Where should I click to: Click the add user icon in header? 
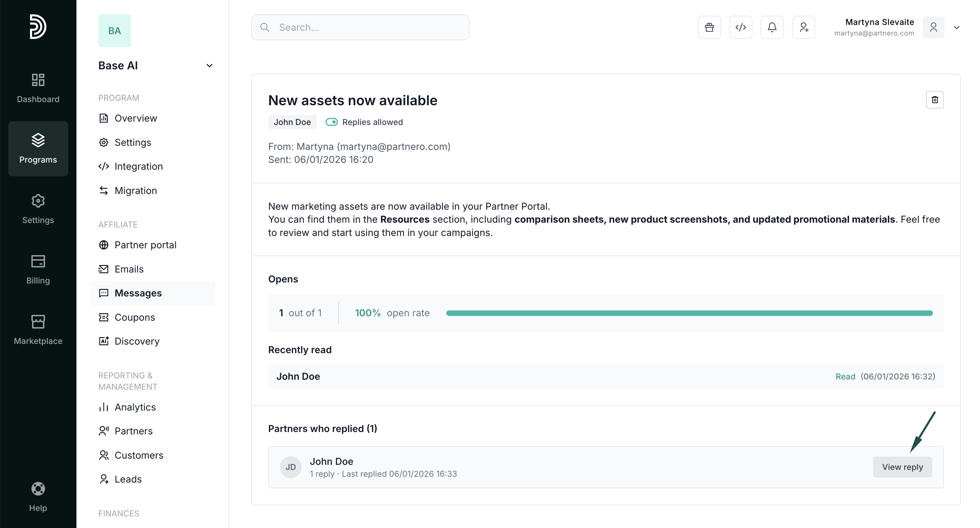[x=804, y=27]
